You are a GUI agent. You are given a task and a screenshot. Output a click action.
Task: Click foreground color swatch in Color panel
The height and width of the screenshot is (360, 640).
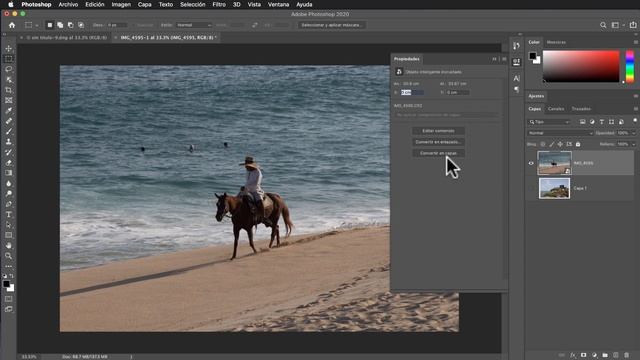pos(533,56)
